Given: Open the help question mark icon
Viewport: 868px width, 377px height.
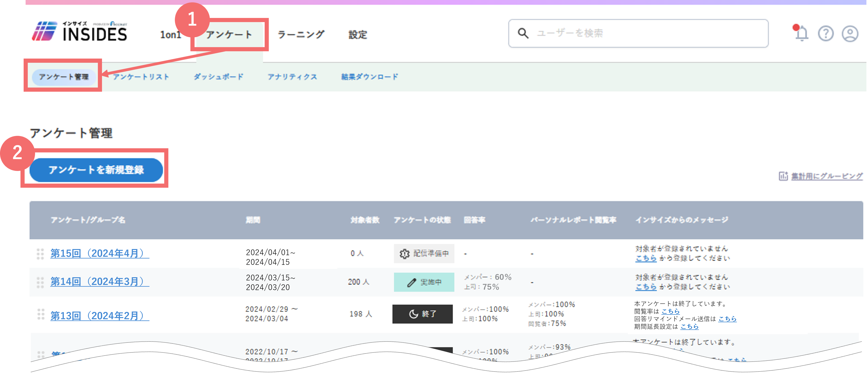Looking at the screenshot, I should coord(825,33).
